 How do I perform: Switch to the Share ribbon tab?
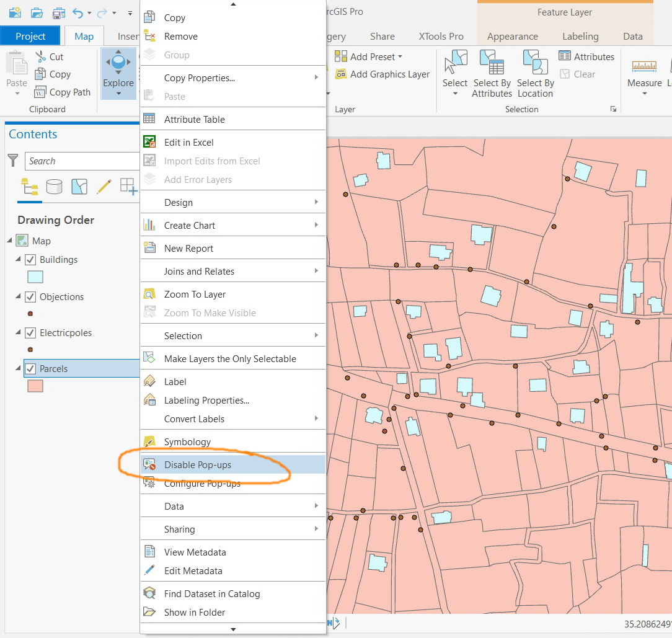[x=382, y=36]
